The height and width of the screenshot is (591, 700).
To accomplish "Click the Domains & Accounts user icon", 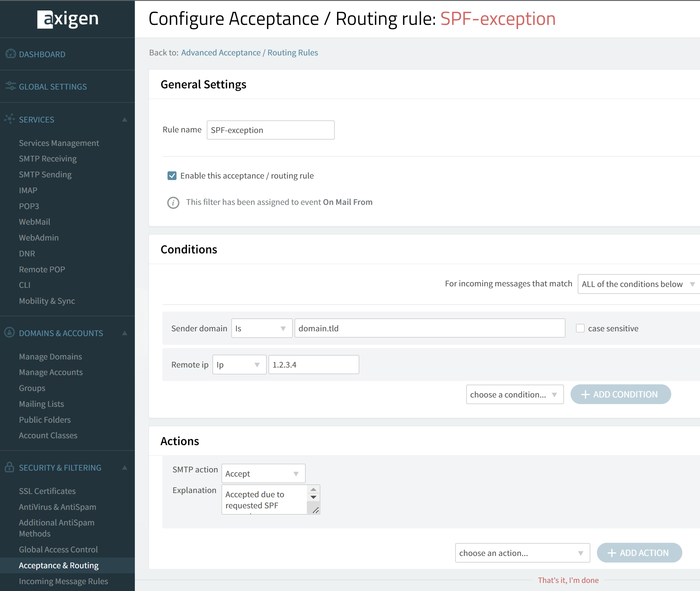I will pos(9,332).
